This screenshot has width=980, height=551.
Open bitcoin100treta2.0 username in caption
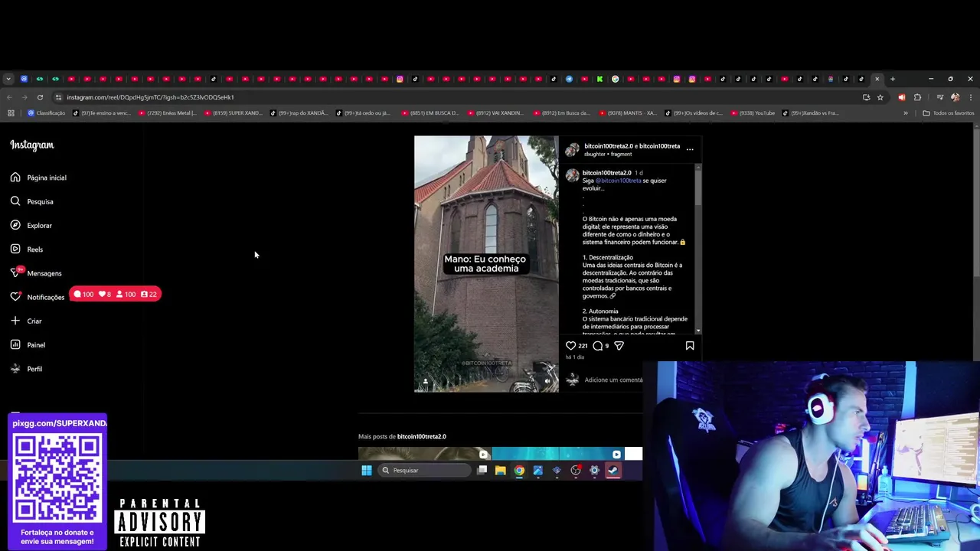(x=606, y=173)
